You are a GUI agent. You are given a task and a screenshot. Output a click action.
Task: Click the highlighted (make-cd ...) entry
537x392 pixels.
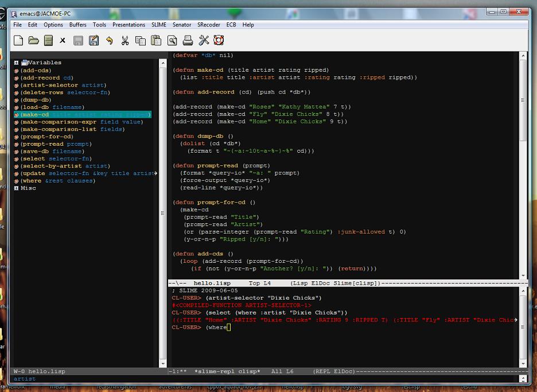point(83,114)
